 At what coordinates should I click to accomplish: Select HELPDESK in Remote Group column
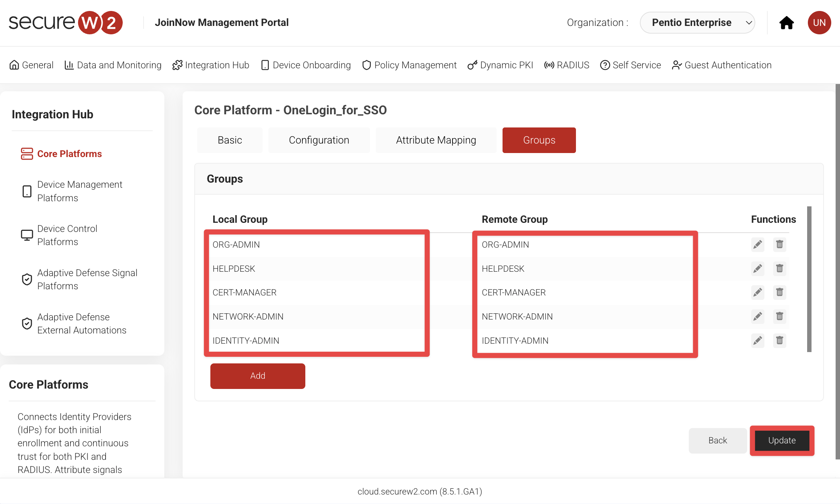(503, 269)
